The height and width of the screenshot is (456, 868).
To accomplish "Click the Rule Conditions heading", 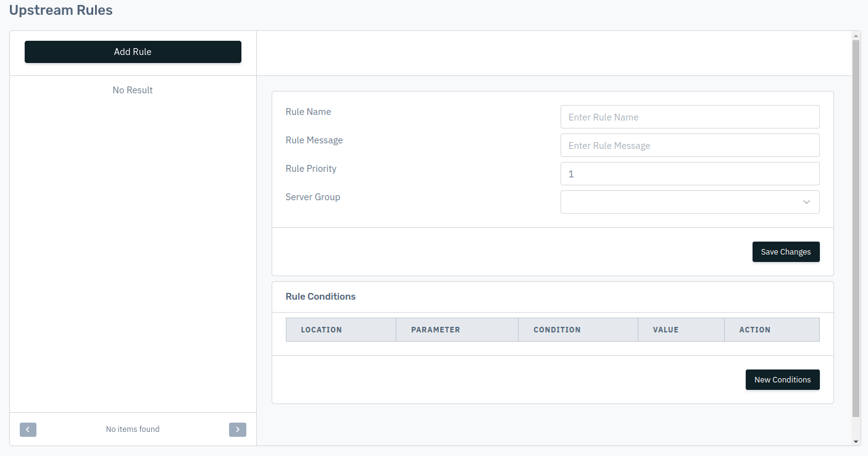I will tap(320, 297).
